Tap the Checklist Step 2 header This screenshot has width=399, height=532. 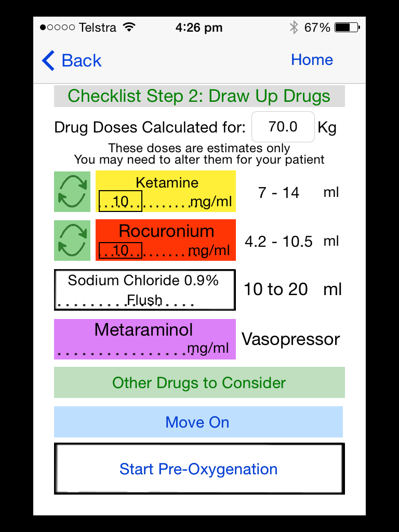pyautogui.click(x=199, y=96)
